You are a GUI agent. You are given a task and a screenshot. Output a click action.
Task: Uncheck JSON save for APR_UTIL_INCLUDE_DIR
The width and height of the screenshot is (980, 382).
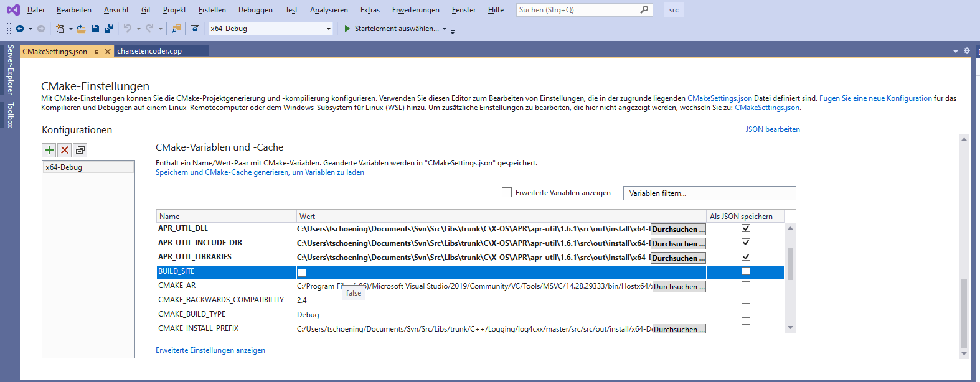pyautogui.click(x=746, y=243)
